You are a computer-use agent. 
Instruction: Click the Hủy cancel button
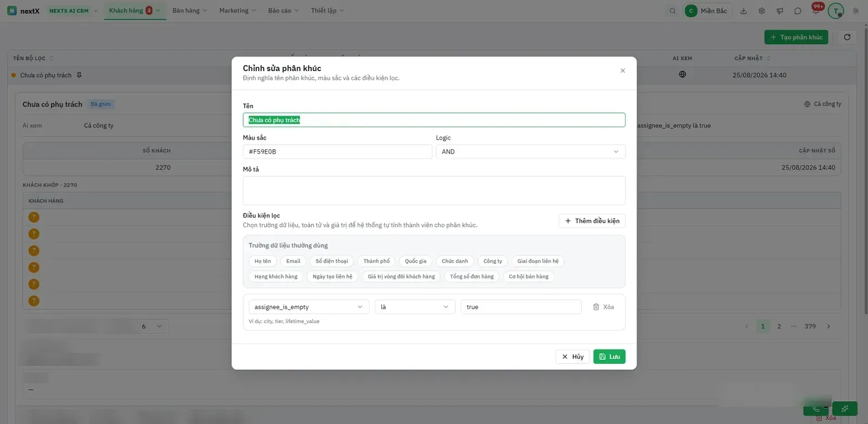click(x=572, y=357)
